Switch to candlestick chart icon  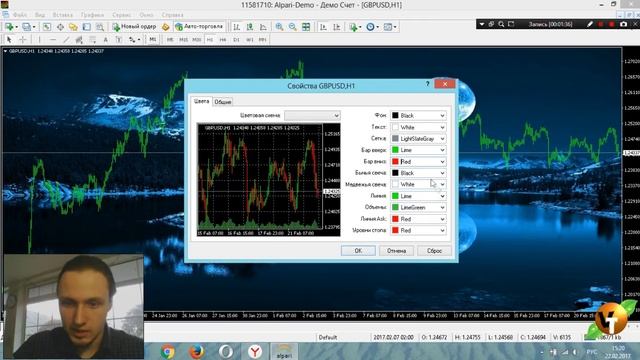[x=250, y=27]
